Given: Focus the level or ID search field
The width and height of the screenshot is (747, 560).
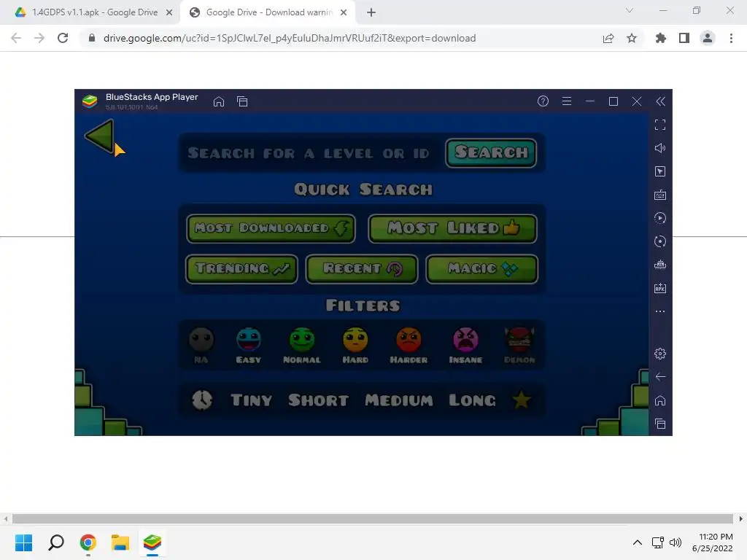Looking at the screenshot, I should click(x=309, y=153).
